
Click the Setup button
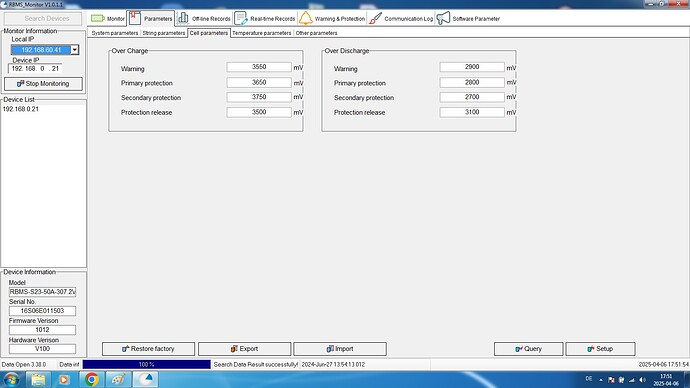pyautogui.click(x=600, y=349)
